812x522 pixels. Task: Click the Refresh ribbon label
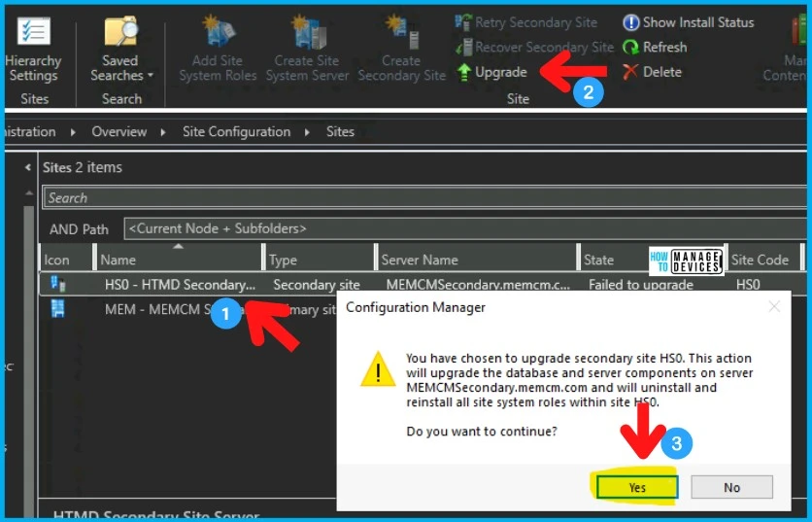tap(665, 48)
